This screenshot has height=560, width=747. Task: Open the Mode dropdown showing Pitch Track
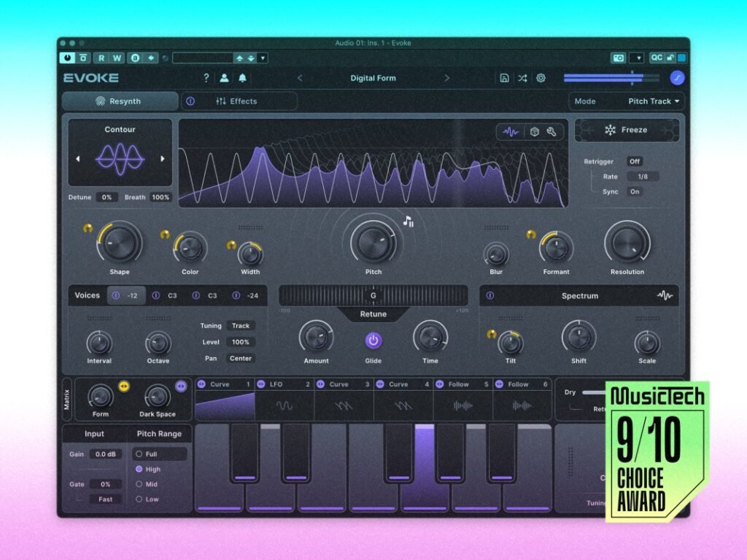(x=649, y=101)
